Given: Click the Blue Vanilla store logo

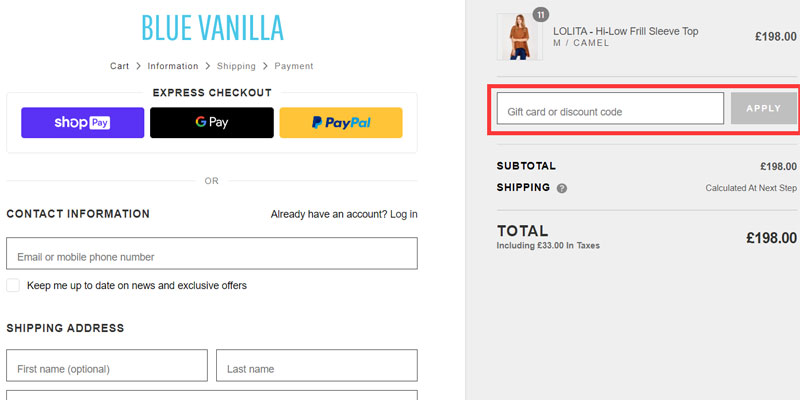Looking at the screenshot, I should pyautogui.click(x=212, y=28).
